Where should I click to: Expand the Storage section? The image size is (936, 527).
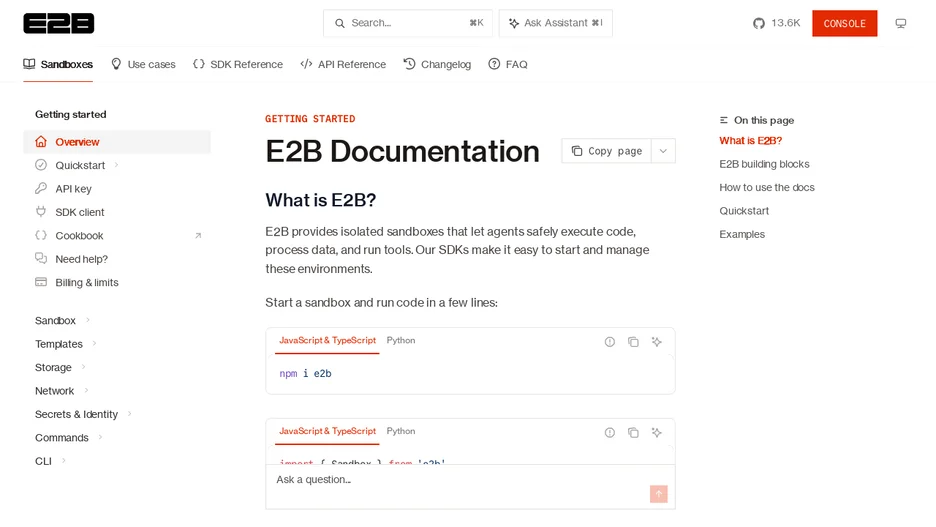tap(83, 367)
